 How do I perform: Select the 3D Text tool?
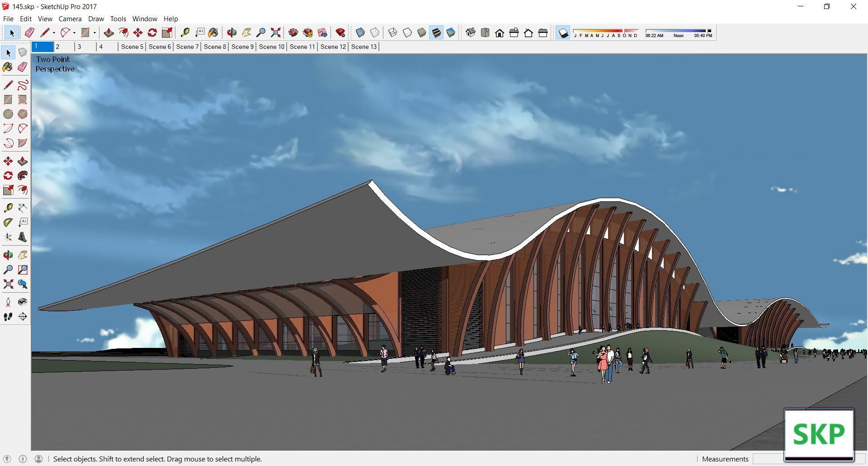[x=23, y=237]
